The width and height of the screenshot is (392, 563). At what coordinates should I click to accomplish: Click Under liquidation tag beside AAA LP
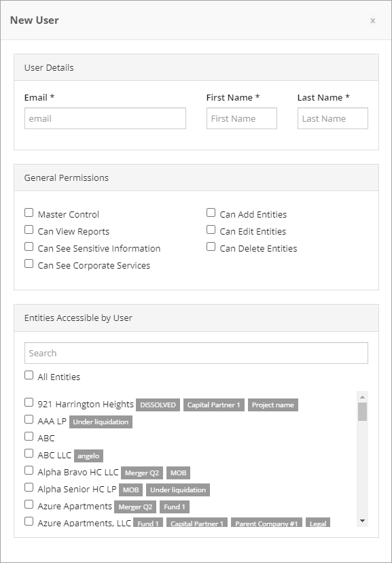(x=101, y=422)
